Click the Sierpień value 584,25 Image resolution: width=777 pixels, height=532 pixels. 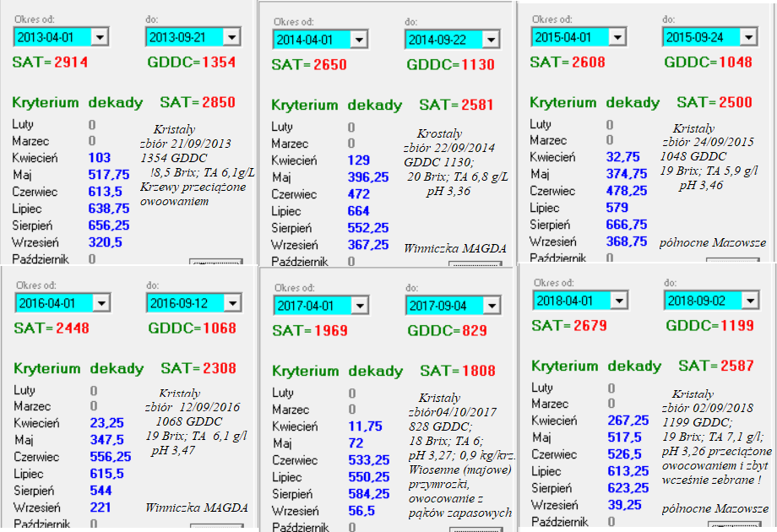[x=369, y=493]
